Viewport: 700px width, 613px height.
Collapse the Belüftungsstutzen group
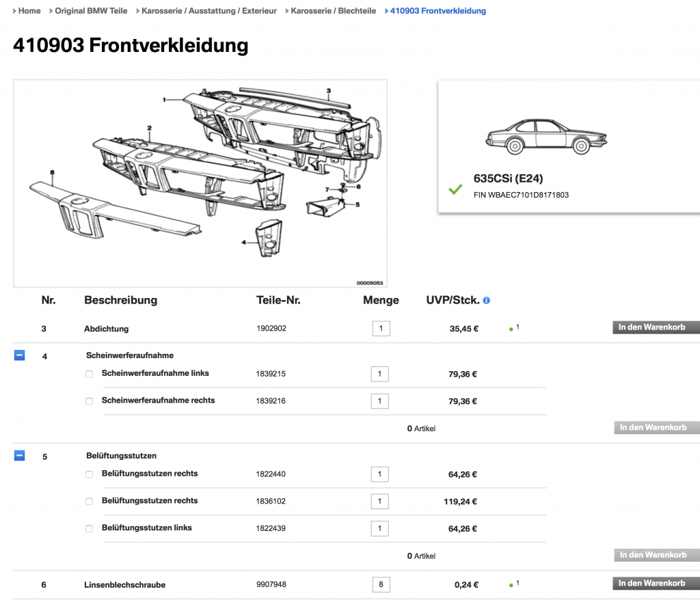[20, 455]
